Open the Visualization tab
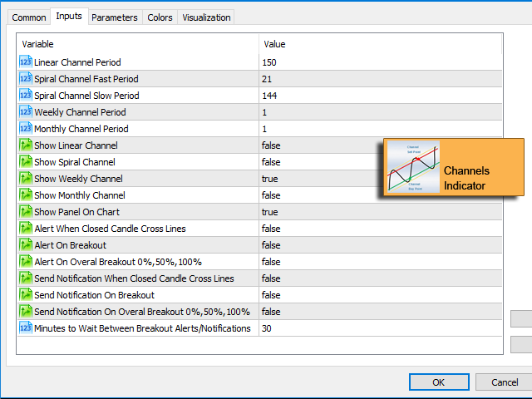532x399 pixels. (207, 17)
